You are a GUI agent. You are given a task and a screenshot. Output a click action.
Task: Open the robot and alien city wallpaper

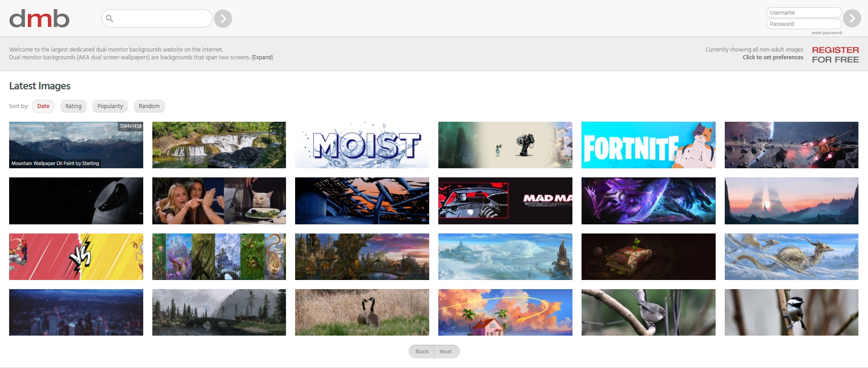505,145
